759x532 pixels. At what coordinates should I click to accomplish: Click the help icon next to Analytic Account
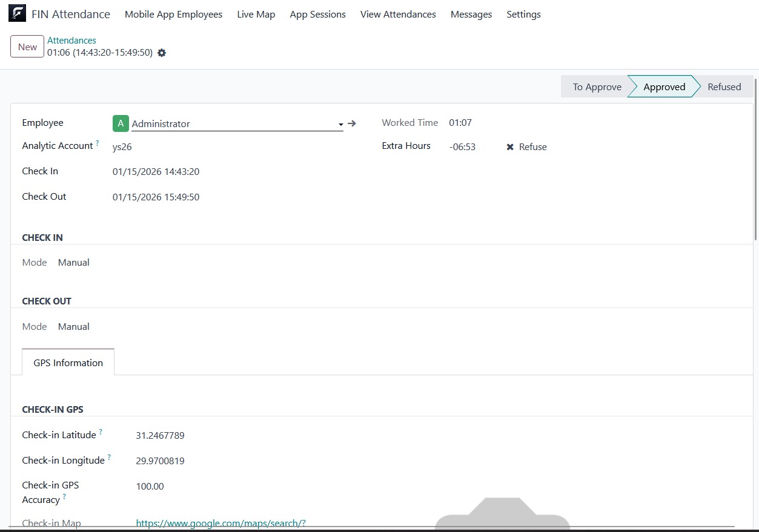(x=98, y=143)
